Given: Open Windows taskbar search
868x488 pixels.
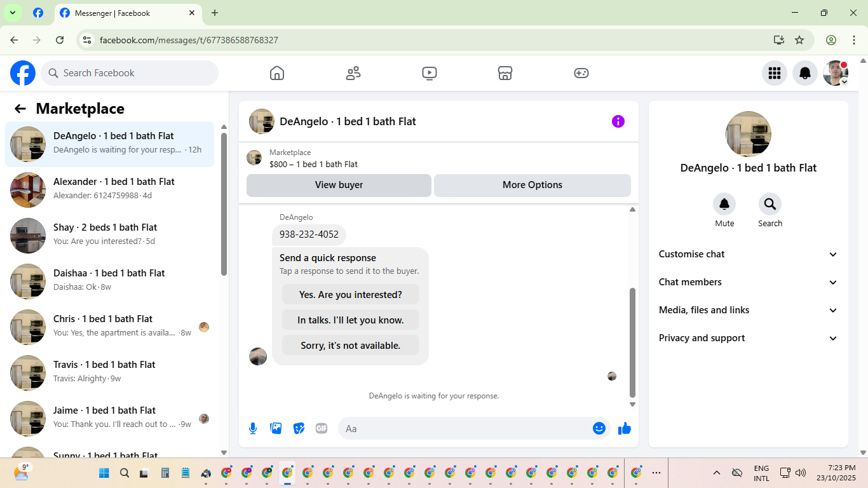Looking at the screenshot, I should tap(125, 473).
